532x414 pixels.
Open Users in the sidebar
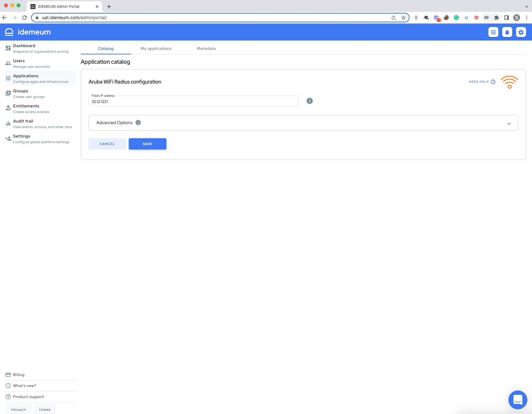point(41,63)
